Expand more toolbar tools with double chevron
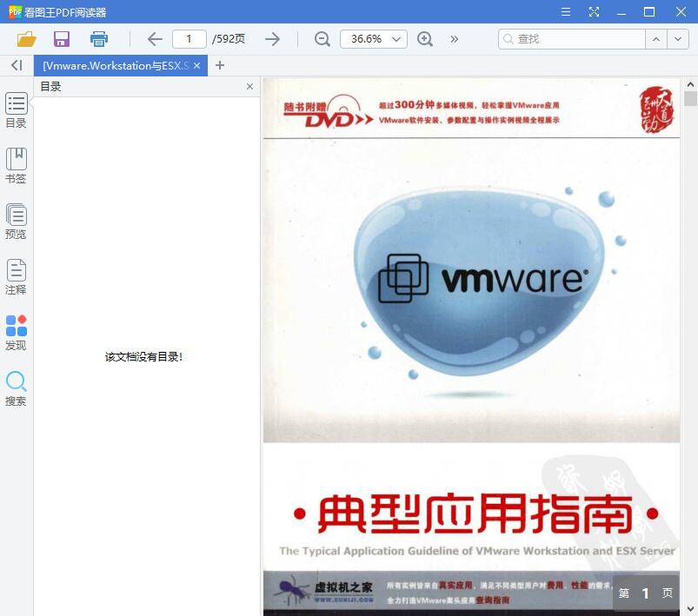The height and width of the screenshot is (616, 698). coord(454,39)
